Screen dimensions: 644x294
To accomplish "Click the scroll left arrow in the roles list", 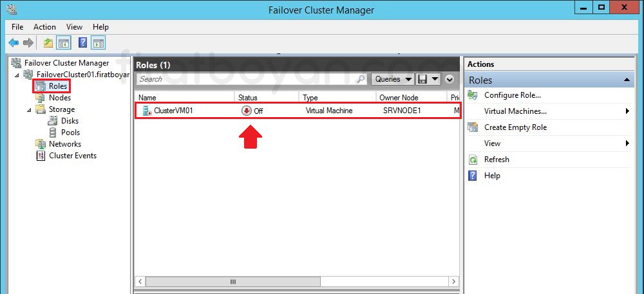I will (x=140, y=282).
